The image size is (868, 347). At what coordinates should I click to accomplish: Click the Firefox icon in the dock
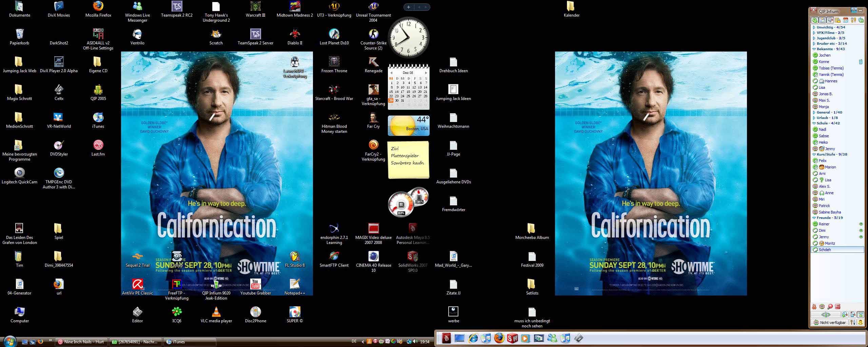tap(499, 338)
